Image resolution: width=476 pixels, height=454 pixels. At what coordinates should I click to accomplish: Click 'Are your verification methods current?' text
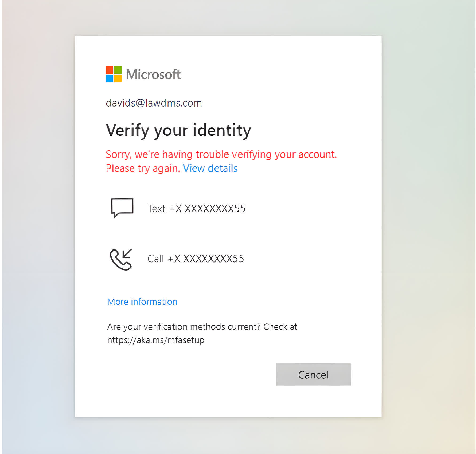(x=184, y=327)
